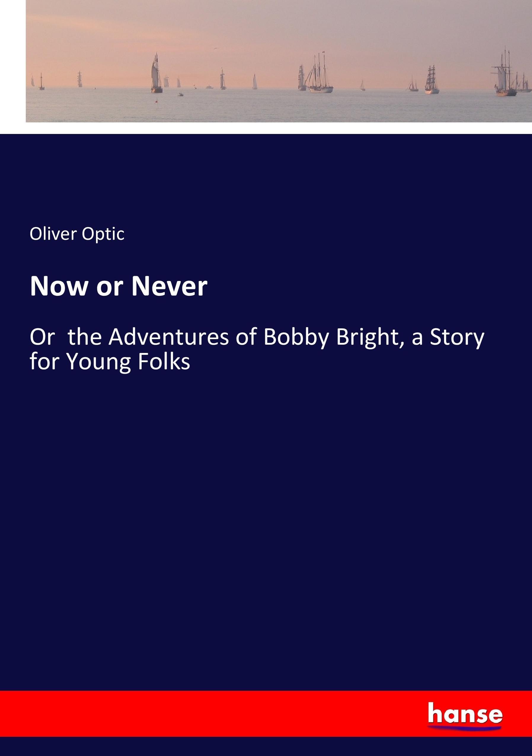Image resolution: width=532 pixels, height=756 pixels.
Task: Click the small motorboat near the red buoy
Action: pos(180,95)
